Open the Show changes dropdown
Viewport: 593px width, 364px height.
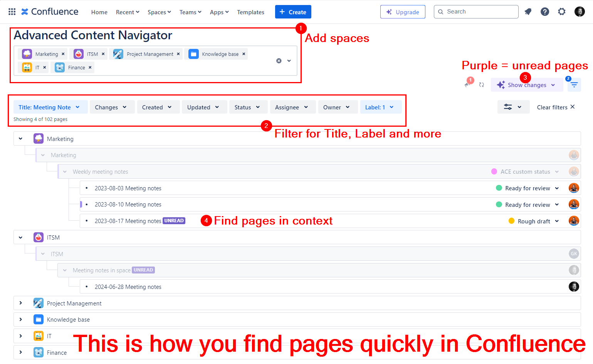point(527,85)
